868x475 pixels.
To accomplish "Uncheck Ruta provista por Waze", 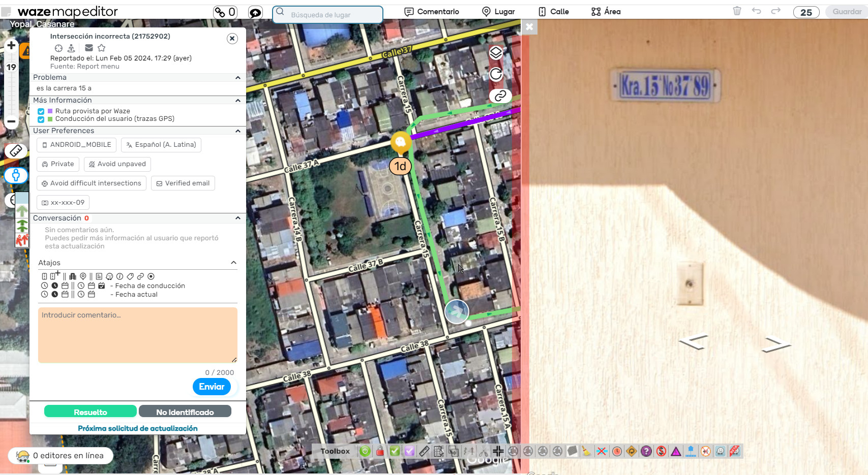I will pyautogui.click(x=41, y=111).
